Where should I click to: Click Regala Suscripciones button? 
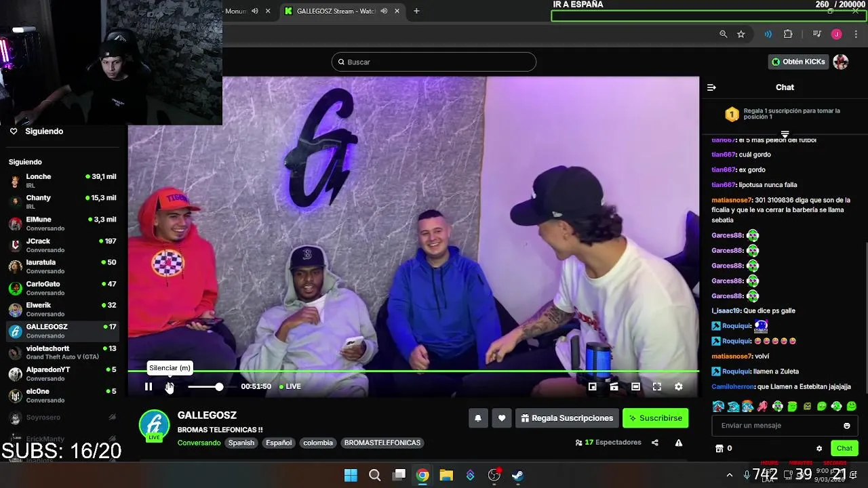(567, 418)
